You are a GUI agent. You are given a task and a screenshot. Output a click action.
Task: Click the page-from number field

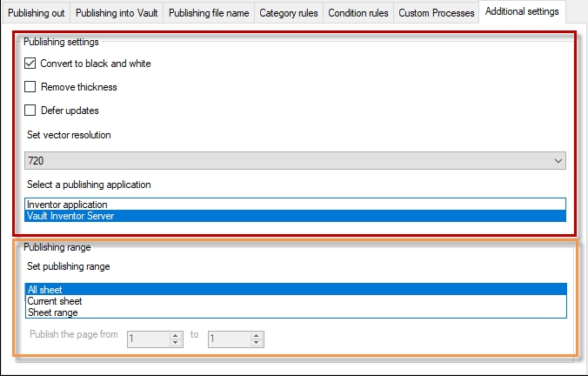(x=148, y=338)
